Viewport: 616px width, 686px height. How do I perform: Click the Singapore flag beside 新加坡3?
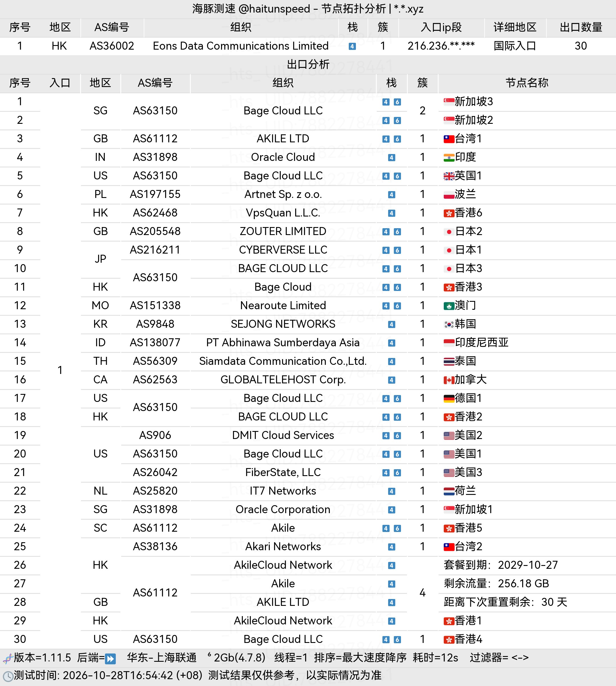tap(449, 102)
